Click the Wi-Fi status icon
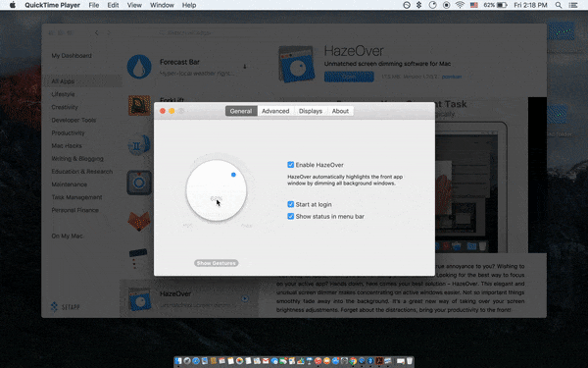The width and height of the screenshot is (588, 368). pos(460,5)
